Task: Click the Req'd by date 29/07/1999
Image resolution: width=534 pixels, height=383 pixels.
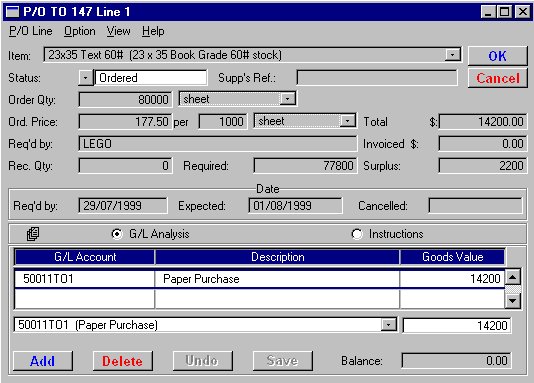Action: click(123, 206)
